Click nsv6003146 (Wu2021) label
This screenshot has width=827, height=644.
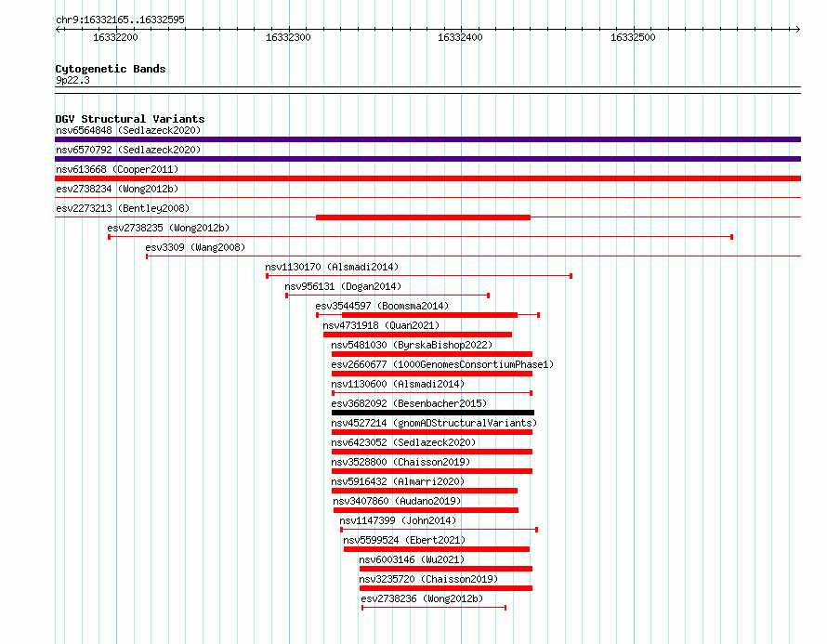[x=412, y=559]
